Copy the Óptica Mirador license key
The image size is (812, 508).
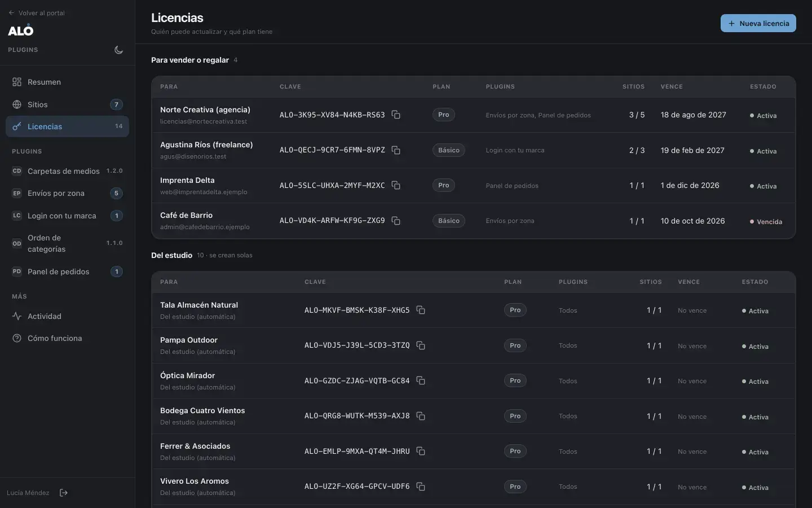pos(421,380)
